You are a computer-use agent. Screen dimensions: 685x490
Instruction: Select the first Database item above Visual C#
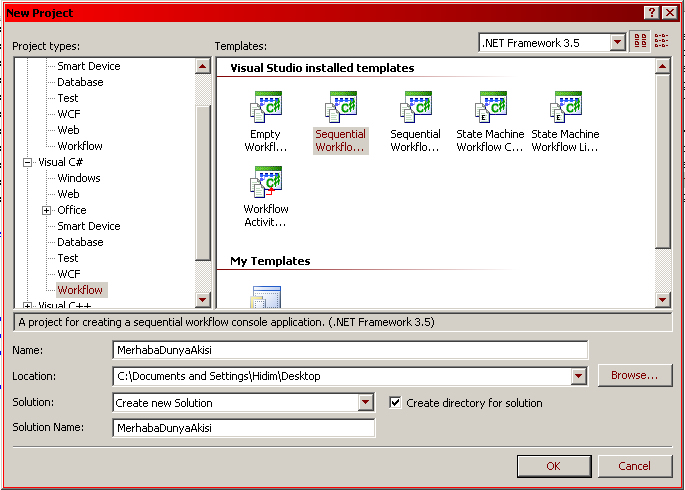click(x=80, y=82)
